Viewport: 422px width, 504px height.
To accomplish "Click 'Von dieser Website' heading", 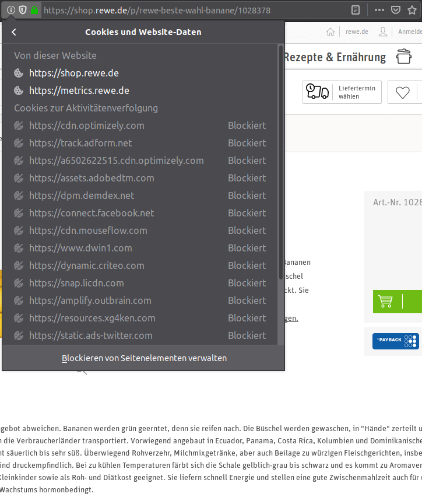I will pyautogui.click(x=55, y=55).
